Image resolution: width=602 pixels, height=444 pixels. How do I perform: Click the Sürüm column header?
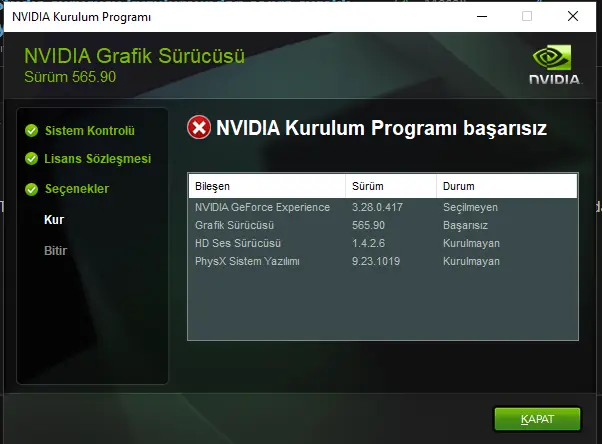(391, 186)
